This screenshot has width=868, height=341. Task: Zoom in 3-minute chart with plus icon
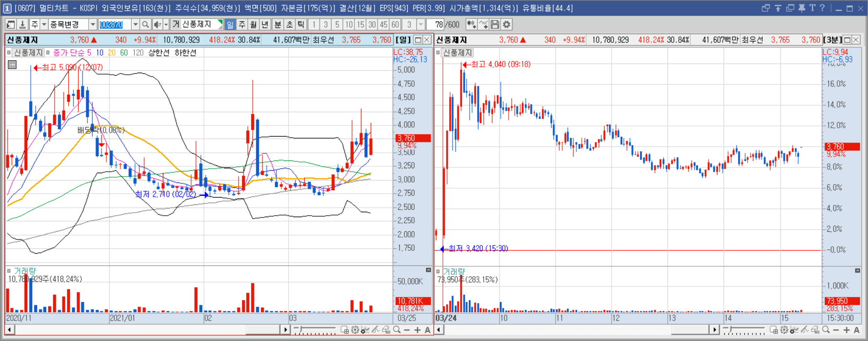pos(847,330)
